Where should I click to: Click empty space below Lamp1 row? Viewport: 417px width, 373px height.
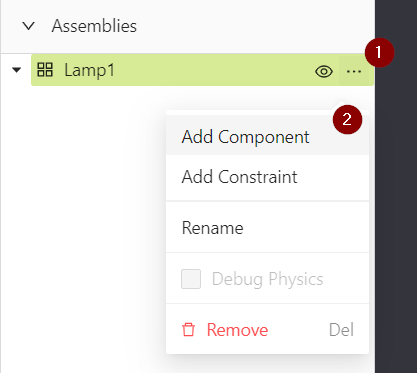(x=83, y=217)
